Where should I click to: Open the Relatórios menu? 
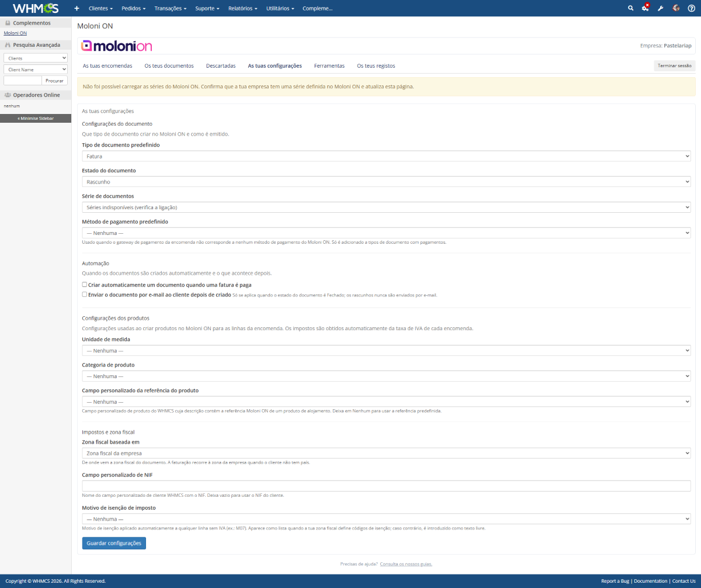pos(243,8)
